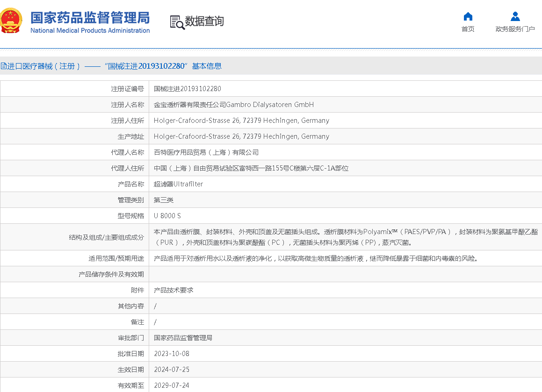Click the 生产地址 label
Image resolution: width=542 pixels, height=392 pixels.
coord(130,136)
